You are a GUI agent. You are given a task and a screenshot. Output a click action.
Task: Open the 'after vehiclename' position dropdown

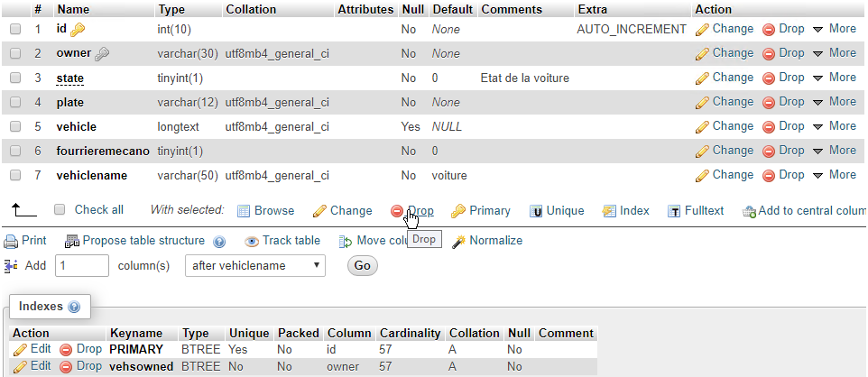[255, 266]
